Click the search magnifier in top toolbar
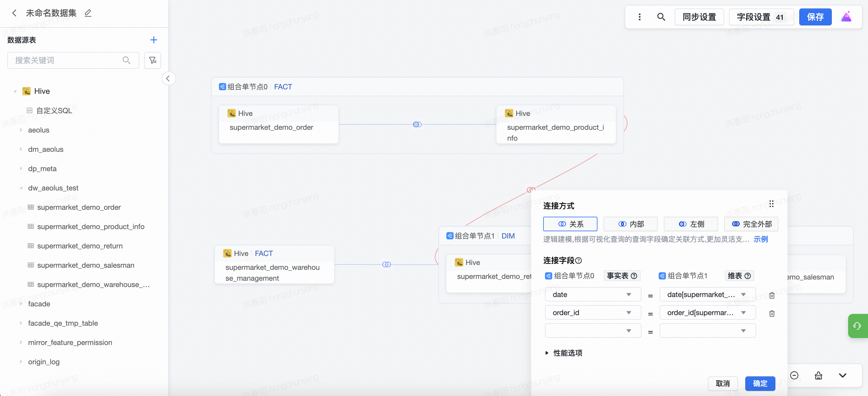 click(661, 17)
